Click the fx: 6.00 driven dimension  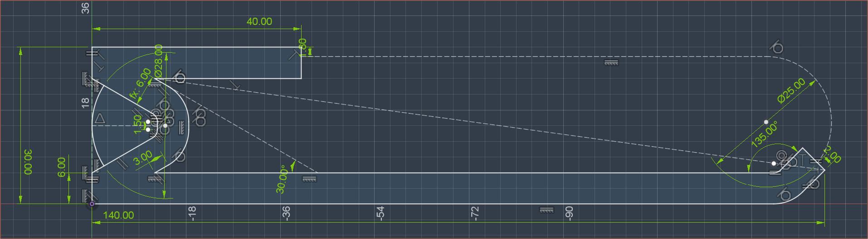point(140,84)
